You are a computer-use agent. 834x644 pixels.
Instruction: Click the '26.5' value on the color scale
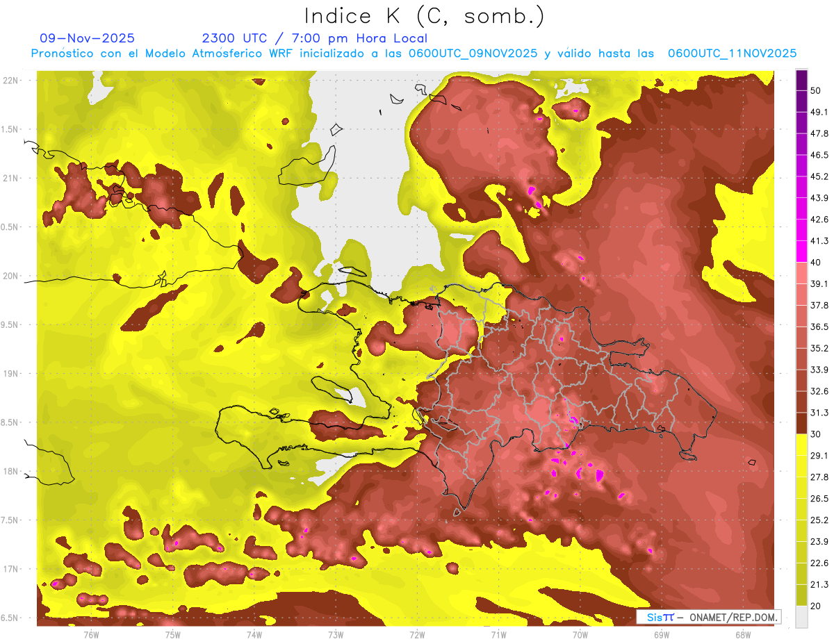tap(819, 498)
